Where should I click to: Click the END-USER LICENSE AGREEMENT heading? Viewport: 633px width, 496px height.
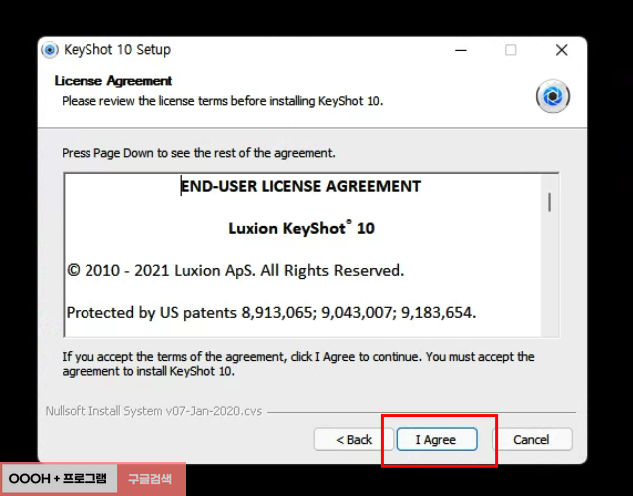tap(301, 186)
